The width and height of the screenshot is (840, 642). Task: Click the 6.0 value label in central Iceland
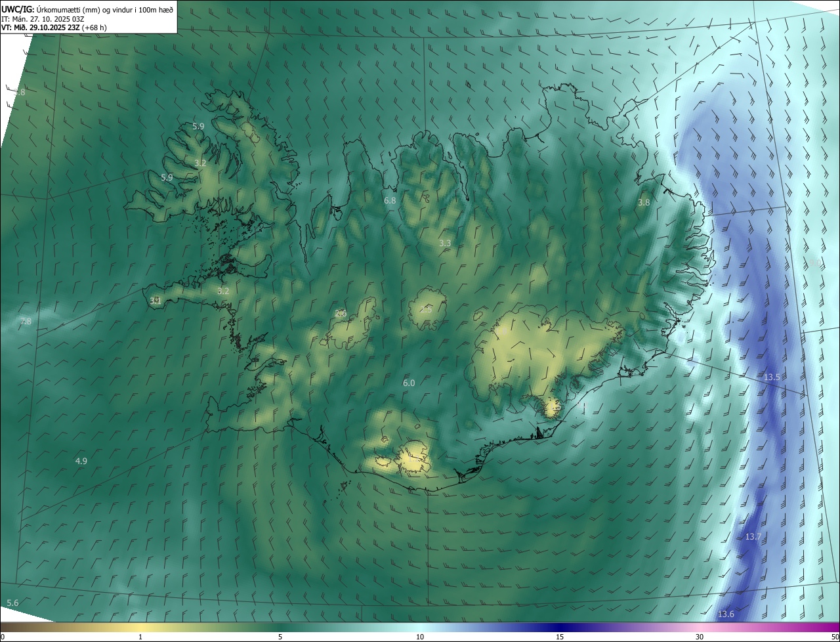coord(409,383)
